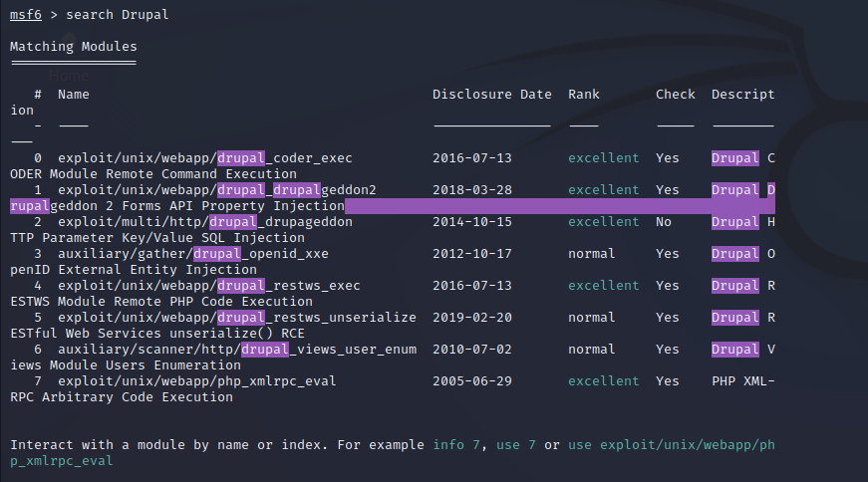Click disclosure date 2010-07-02

[x=472, y=350]
